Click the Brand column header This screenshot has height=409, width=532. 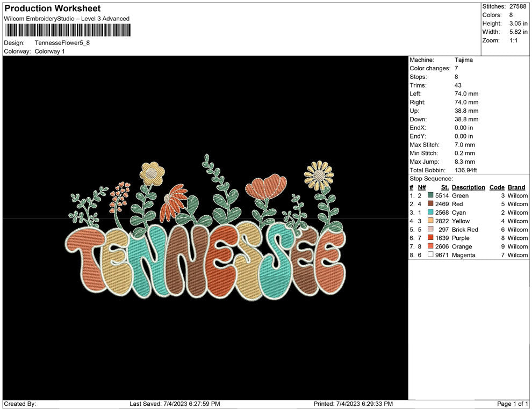pyautogui.click(x=516, y=187)
